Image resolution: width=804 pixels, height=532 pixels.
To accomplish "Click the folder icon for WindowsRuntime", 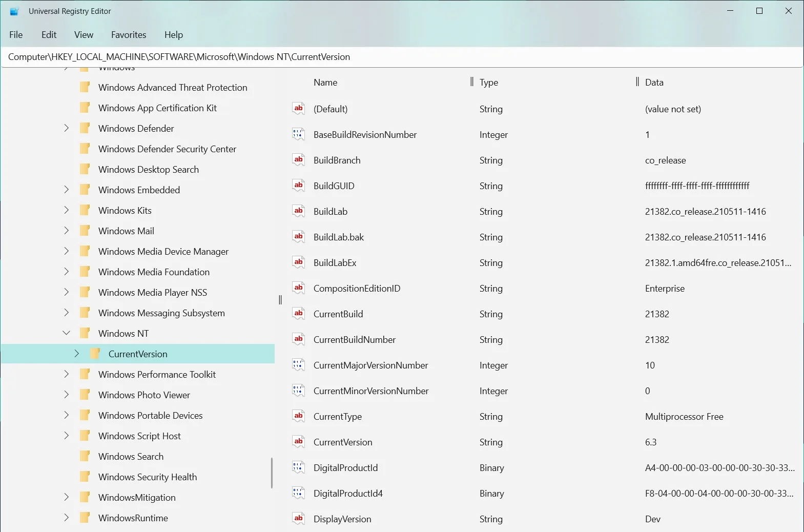I will pyautogui.click(x=85, y=518).
